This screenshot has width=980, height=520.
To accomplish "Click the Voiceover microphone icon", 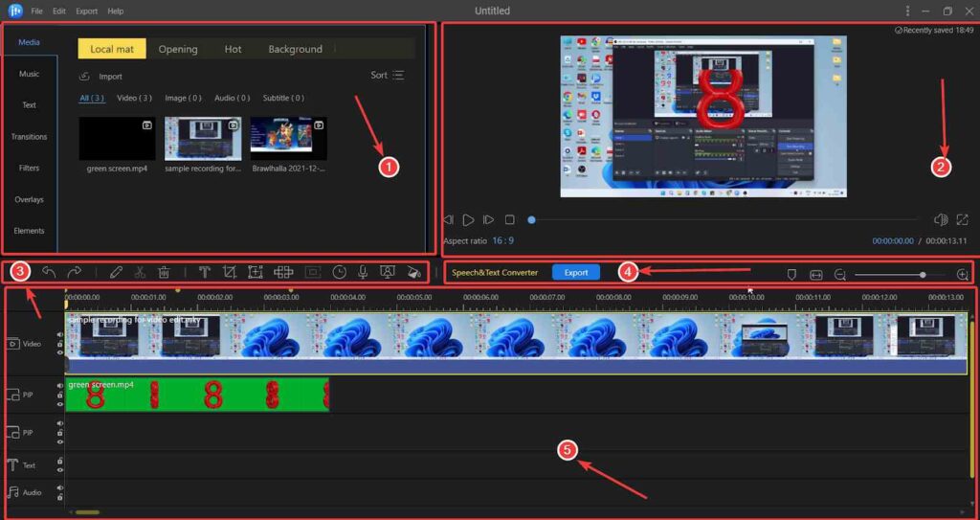I will tap(363, 272).
